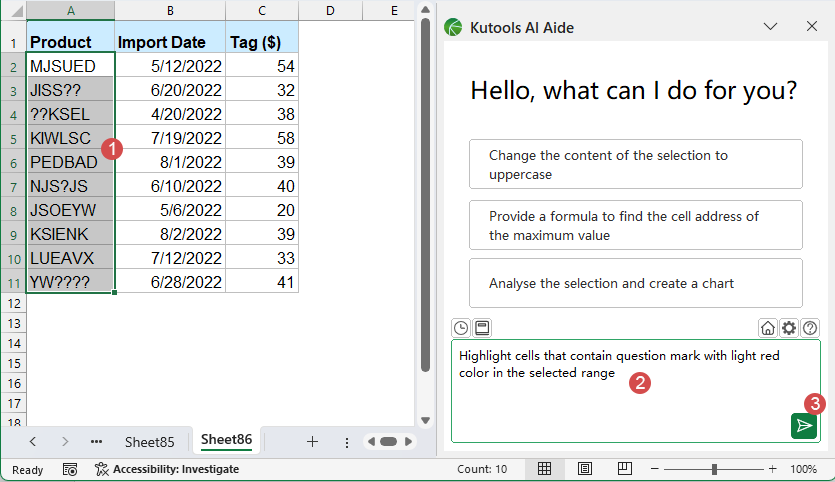Open Kutools AI Aide settings gear
Screen dimensions: 835x482
coord(789,327)
